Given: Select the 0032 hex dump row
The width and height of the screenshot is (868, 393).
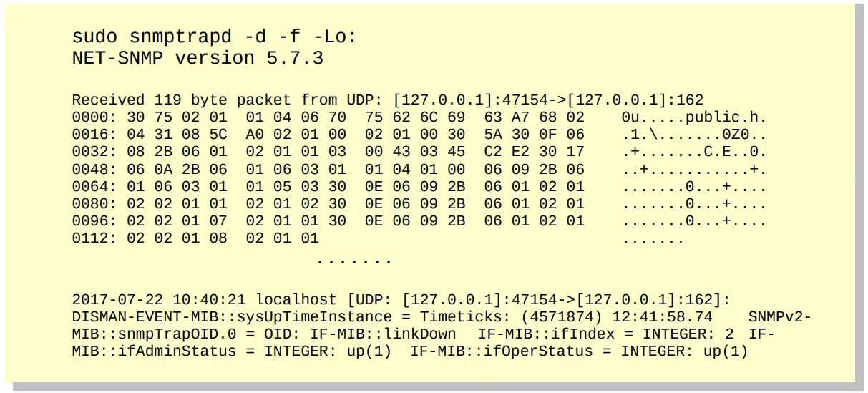Looking at the screenshot, I should click(328, 151).
